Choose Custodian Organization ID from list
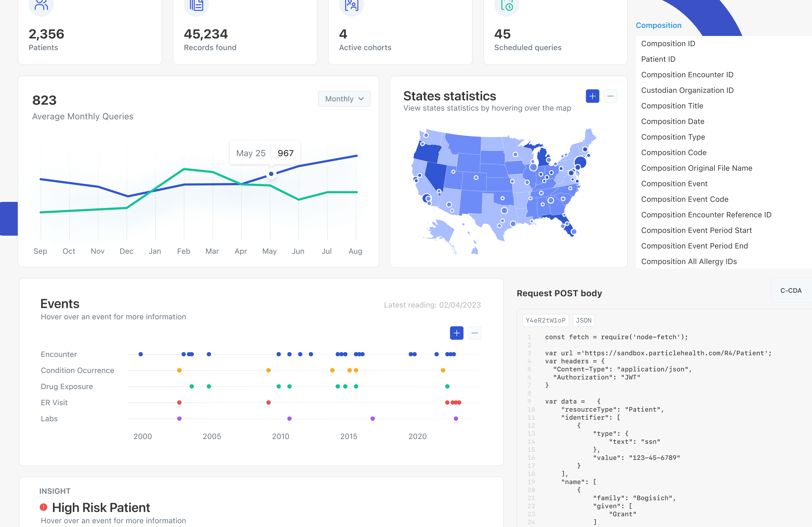 [687, 90]
